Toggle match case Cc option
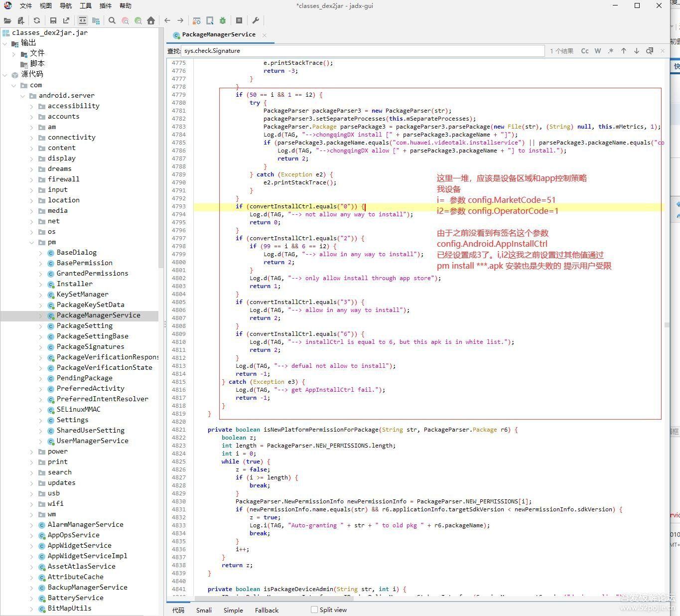 [x=585, y=51]
